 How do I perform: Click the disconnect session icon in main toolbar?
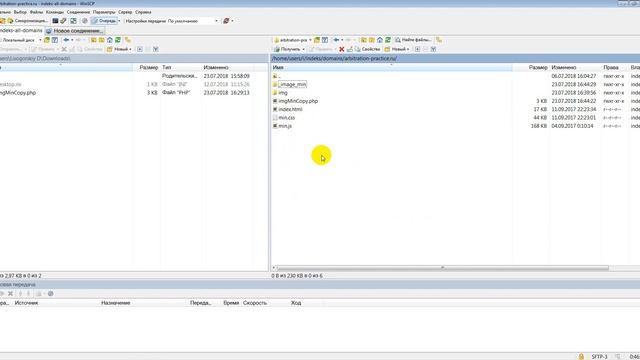coord(226,21)
